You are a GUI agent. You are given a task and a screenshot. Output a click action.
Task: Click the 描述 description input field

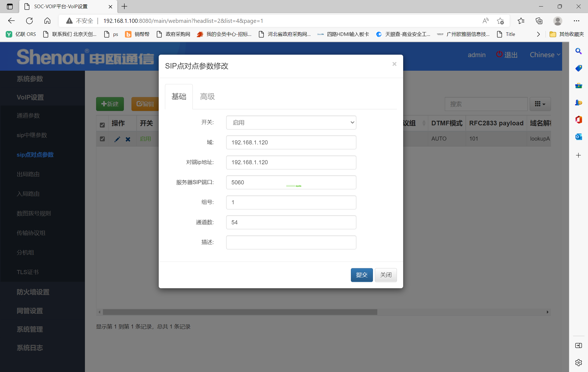pos(291,242)
